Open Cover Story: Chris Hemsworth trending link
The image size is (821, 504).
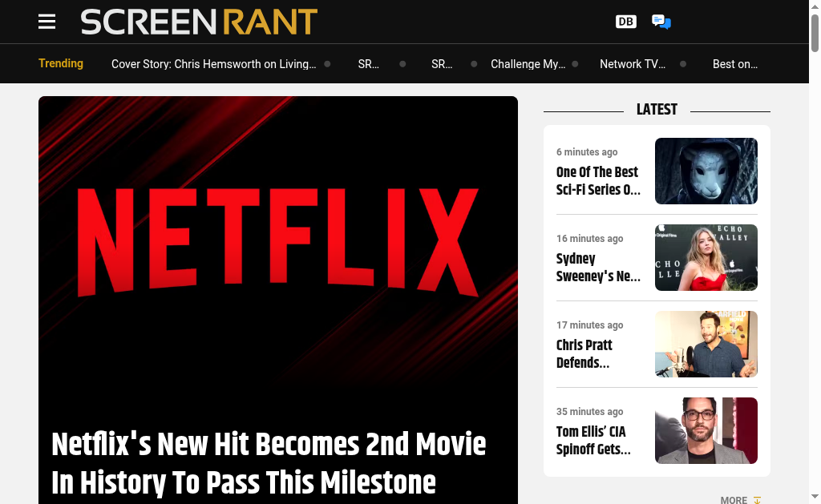click(213, 64)
